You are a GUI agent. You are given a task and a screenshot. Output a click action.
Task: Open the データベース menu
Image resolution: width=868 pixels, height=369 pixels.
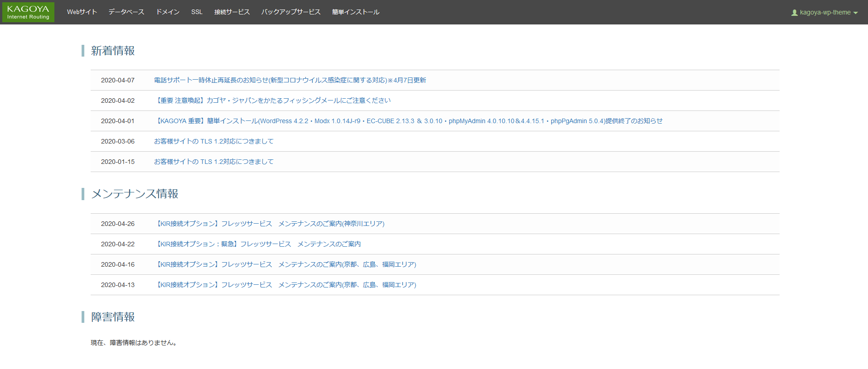tap(126, 12)
